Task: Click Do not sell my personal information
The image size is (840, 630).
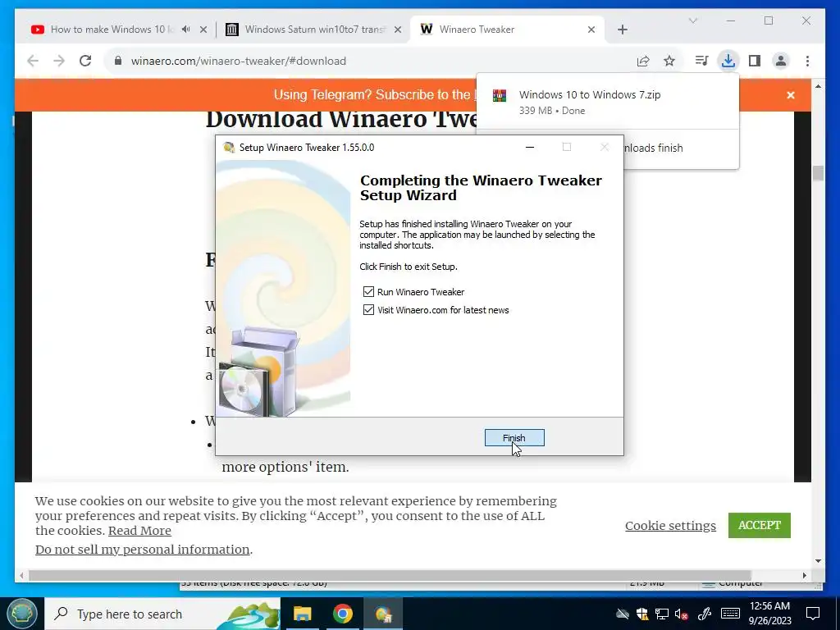Action: 143,549
